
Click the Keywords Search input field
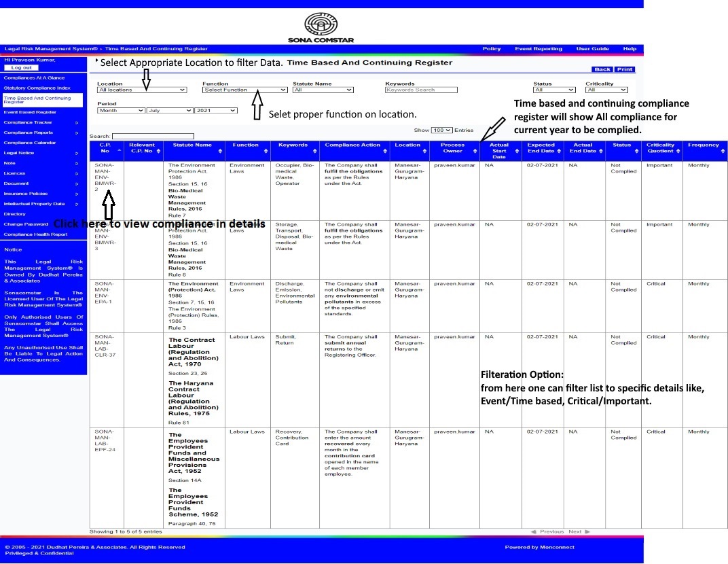(421, 90)
